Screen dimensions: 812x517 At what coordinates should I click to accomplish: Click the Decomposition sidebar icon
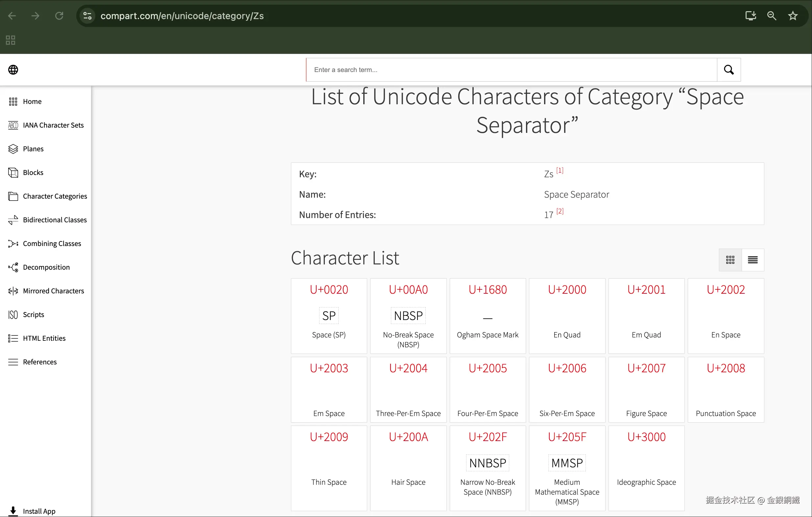13,267
